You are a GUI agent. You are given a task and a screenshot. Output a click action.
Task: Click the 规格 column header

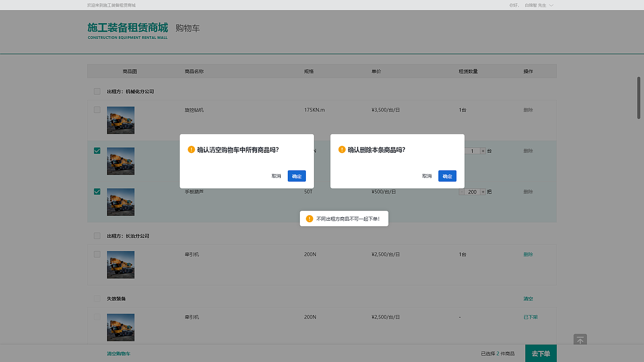(x=309, y=71)
